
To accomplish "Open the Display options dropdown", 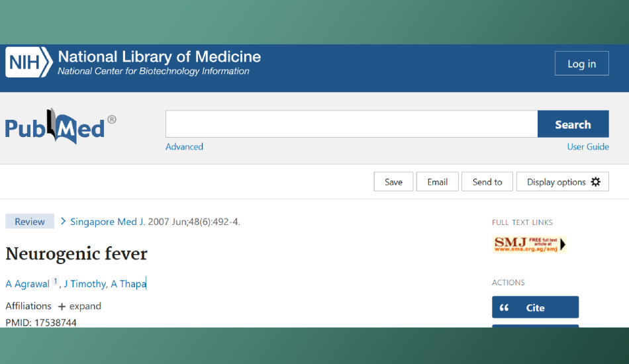I will 563,182.
